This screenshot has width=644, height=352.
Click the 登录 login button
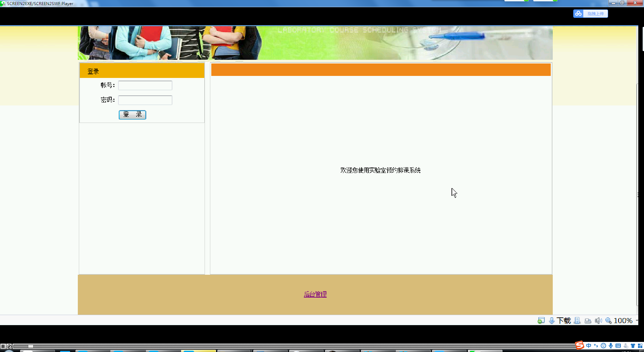pyautogui.click(x=132, y=115)
